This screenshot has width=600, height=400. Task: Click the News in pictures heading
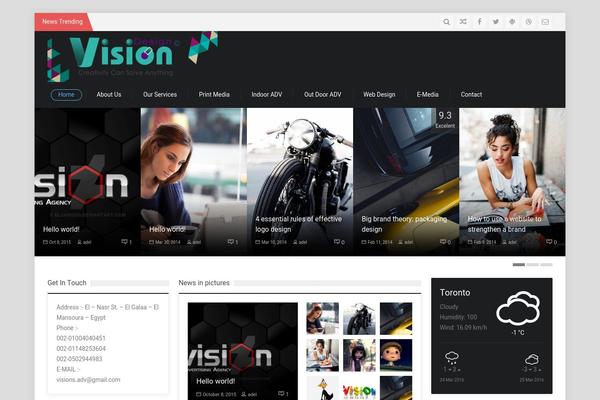tap(204, 283)
